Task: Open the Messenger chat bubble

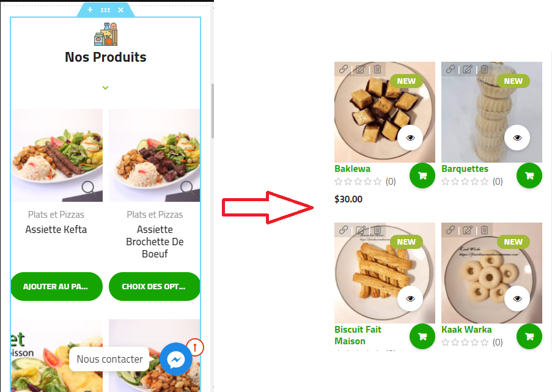Action: [x=176, y=359]
